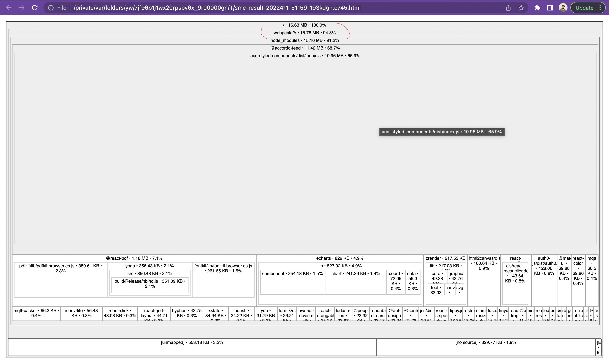Viewport: 609px width, 364px height.
Task: Open the user profile avatar
Action: (x=563, y=8)
